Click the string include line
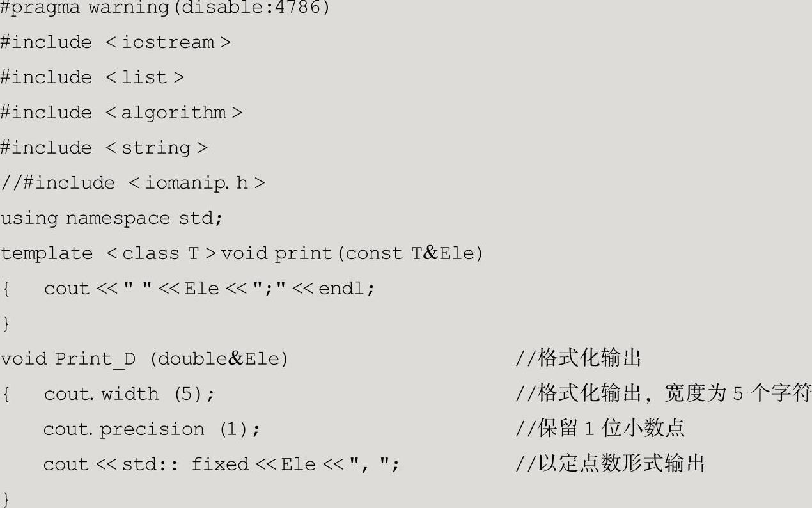Viewport: 812px width, 508px height. click(104, 148)
